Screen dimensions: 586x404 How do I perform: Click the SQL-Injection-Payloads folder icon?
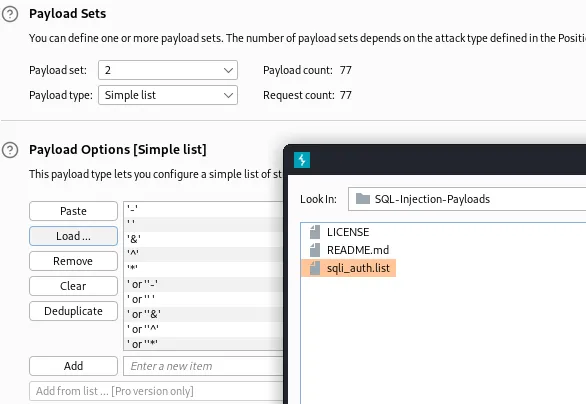pyautogui.click(x=363, y=199)
